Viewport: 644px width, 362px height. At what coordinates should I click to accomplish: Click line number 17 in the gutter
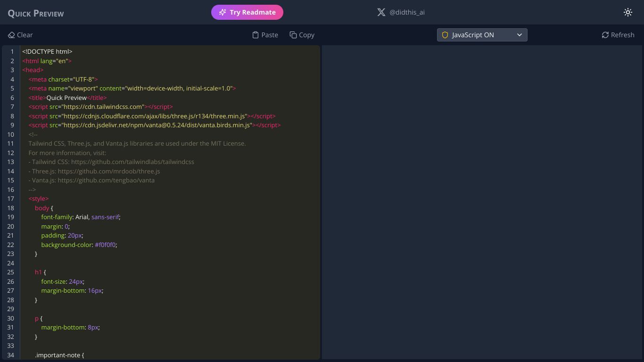click(x=10, y=198)
